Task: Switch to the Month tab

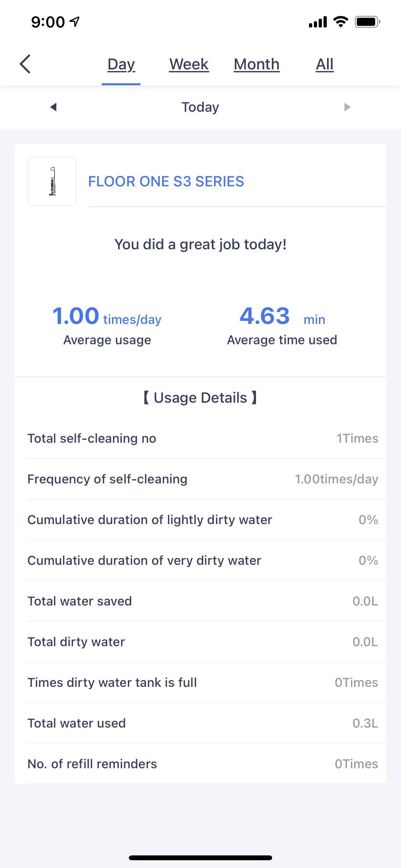Action: 257,64
